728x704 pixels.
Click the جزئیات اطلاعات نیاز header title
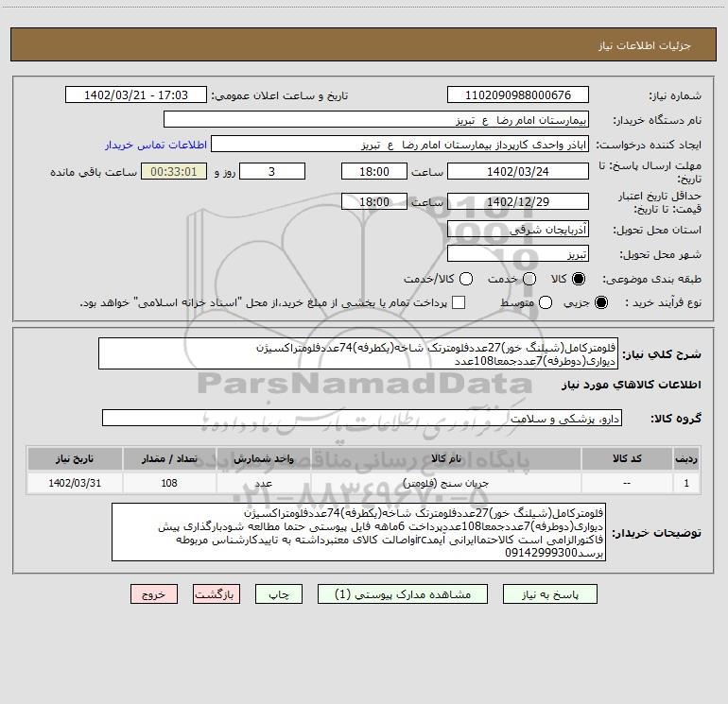645,45
